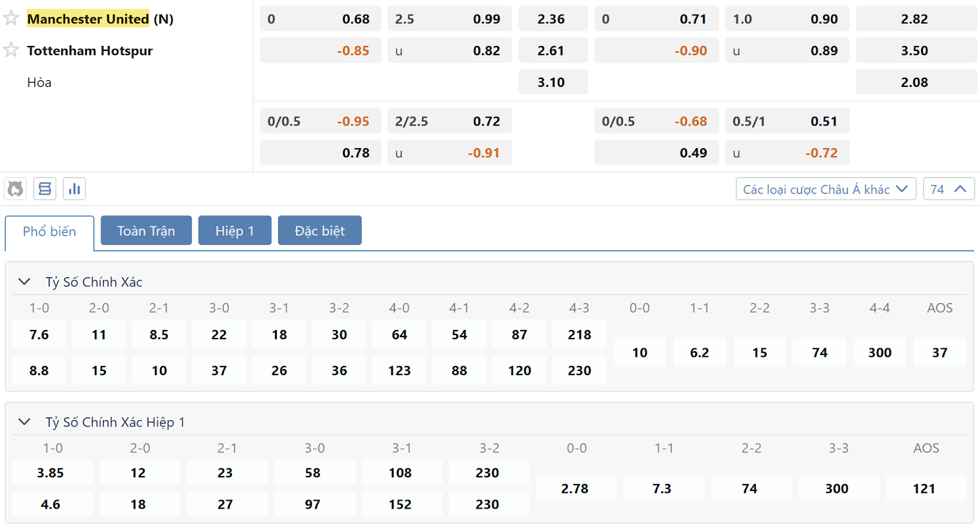This screenshot has width=980, height=527.
Task: Pick correct score 1-1 at odds 6.2
Action: point(699,353)
